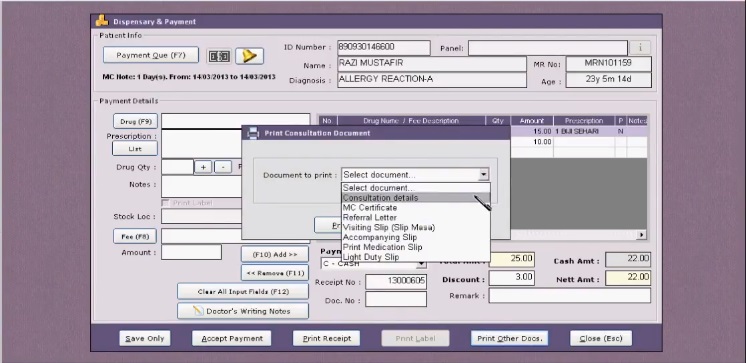Click the Receipt No field

396,282
